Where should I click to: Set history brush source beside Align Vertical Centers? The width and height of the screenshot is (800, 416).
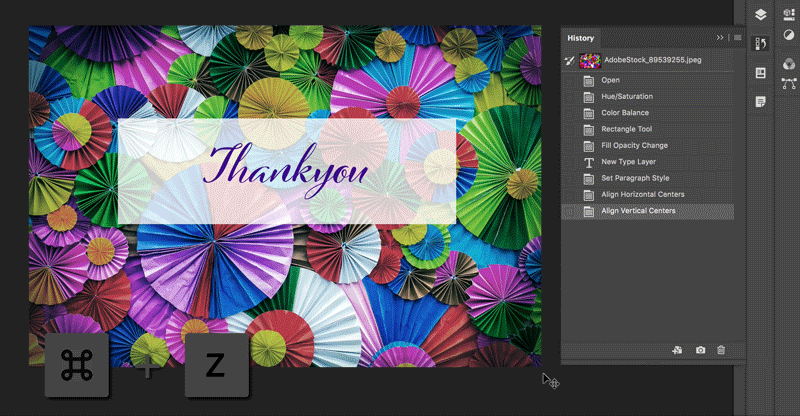(x=570, y=211)
